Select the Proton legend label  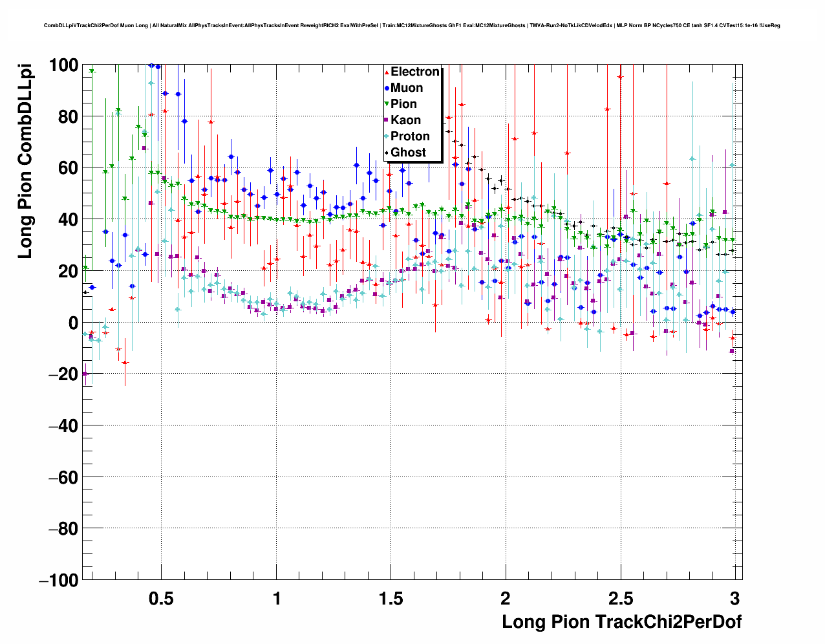pos(410,136)
